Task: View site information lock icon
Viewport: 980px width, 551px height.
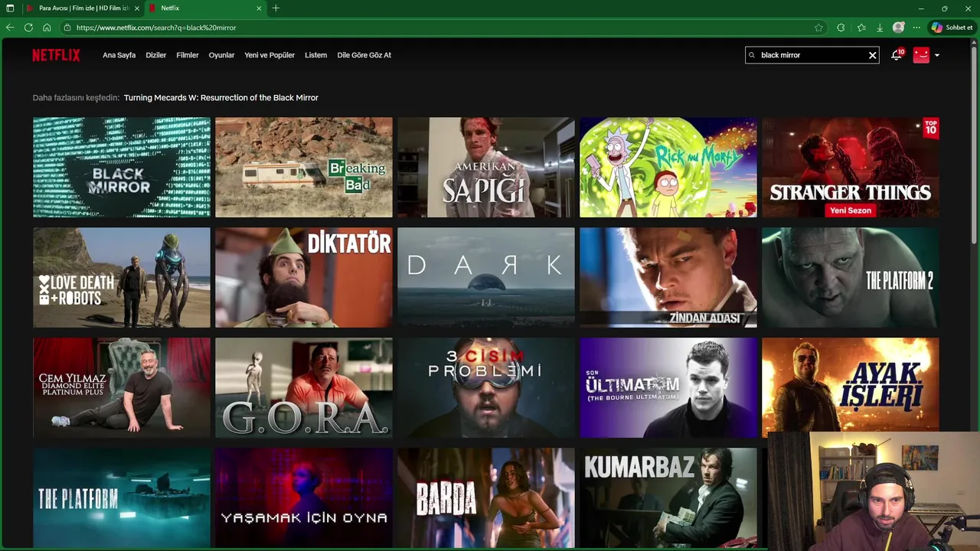Action: coord(67,28)
